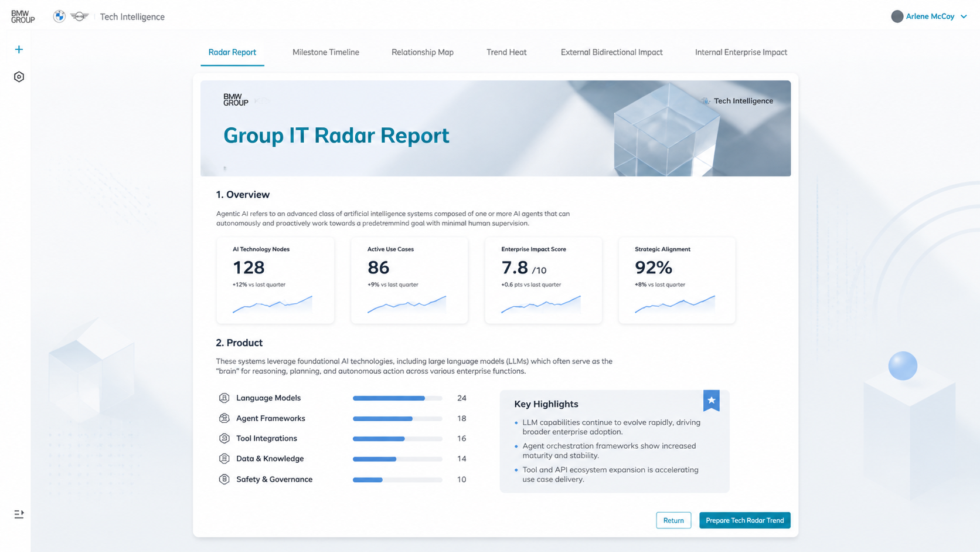
Task: Click the LLM capabilities highlight bullet
Action: pos(607,427)
